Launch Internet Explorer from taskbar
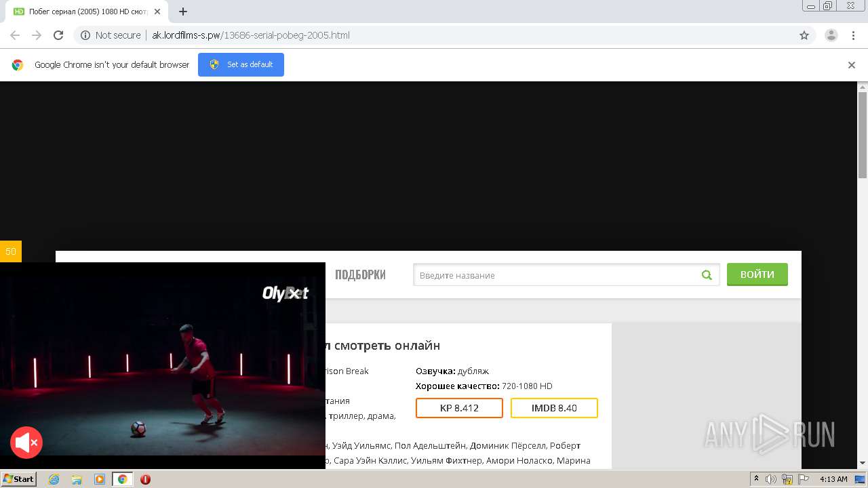Image resolution: width=868 pixels, height=488 pixels. click(x=54, y=479)
